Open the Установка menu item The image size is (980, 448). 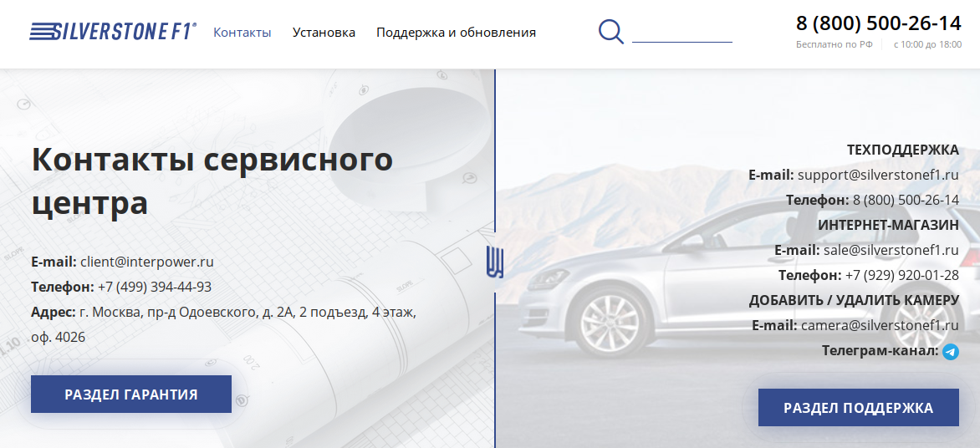pyautogui.click(x=324, y=33)
